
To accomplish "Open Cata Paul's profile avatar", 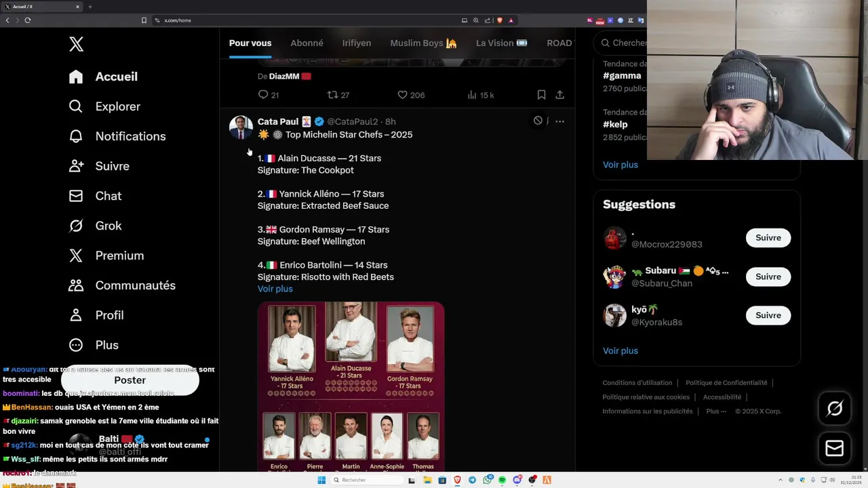I will point(241,127).
